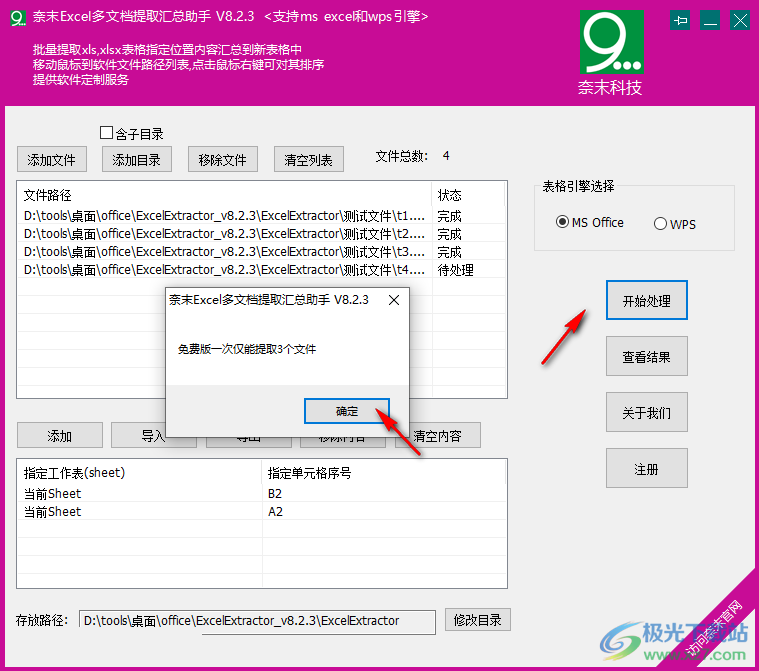
Task: Select the WPS engine radio button
Action: (x=660, y=224)
